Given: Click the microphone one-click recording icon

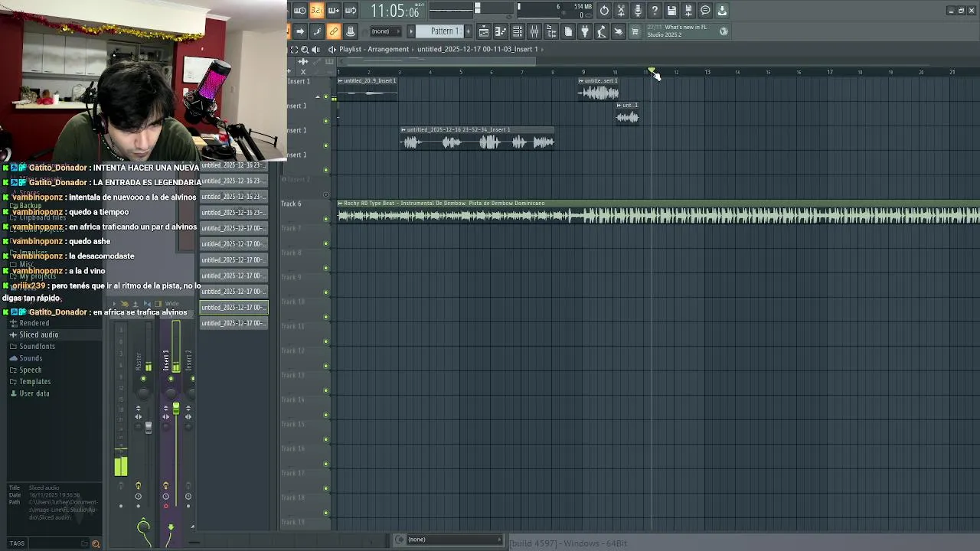Looking at the screenshot, I should pyautogui.click(x=638, y=11).
